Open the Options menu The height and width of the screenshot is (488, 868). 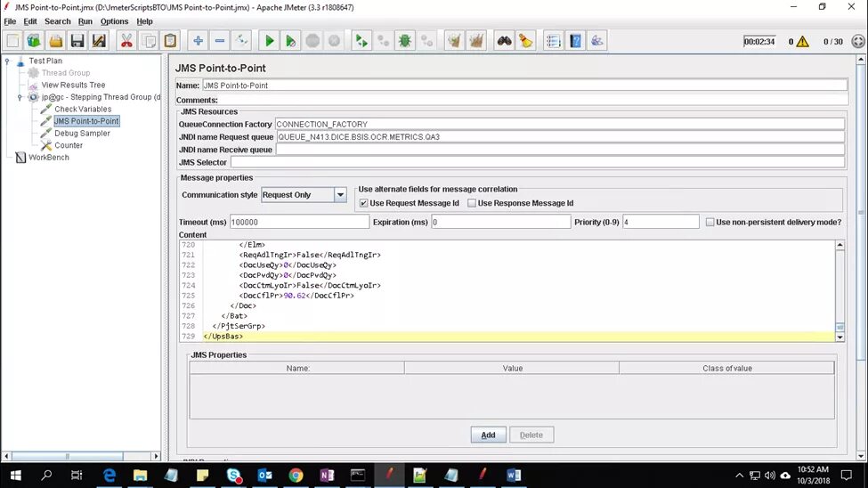114,21
